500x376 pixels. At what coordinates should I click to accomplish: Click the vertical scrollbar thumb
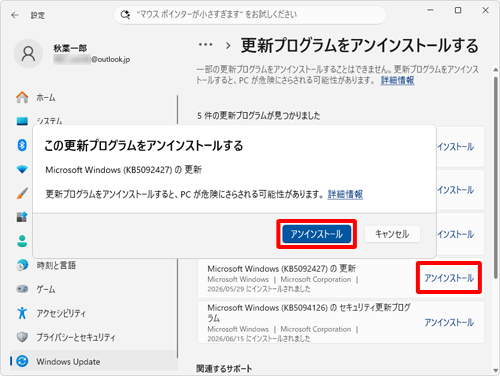click(496, 177)
